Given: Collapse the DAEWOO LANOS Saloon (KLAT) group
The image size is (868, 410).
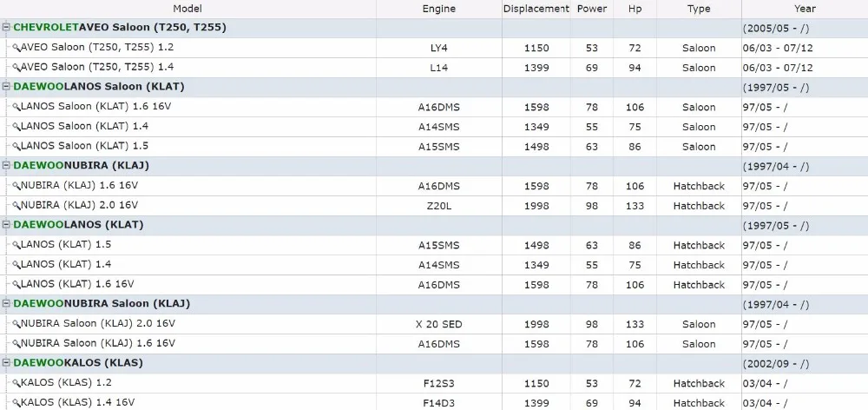Looking at the screenshot, I should click(x=6, y=87).
